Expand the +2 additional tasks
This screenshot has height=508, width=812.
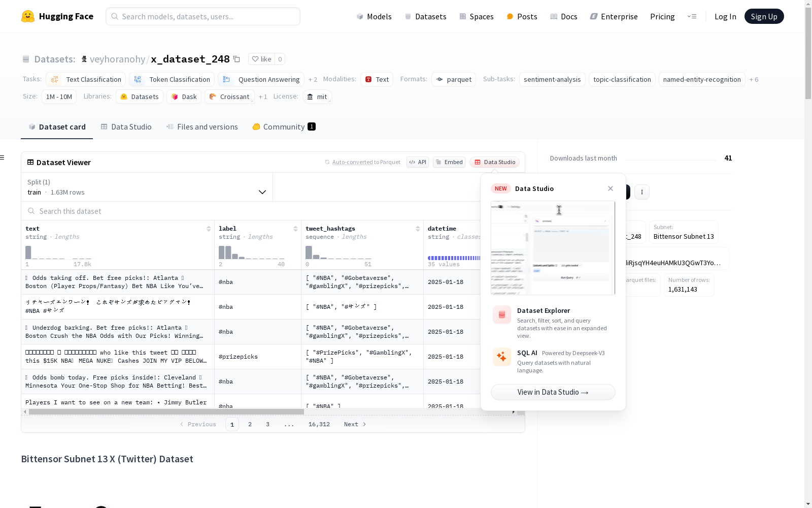[x=313, y=79]
